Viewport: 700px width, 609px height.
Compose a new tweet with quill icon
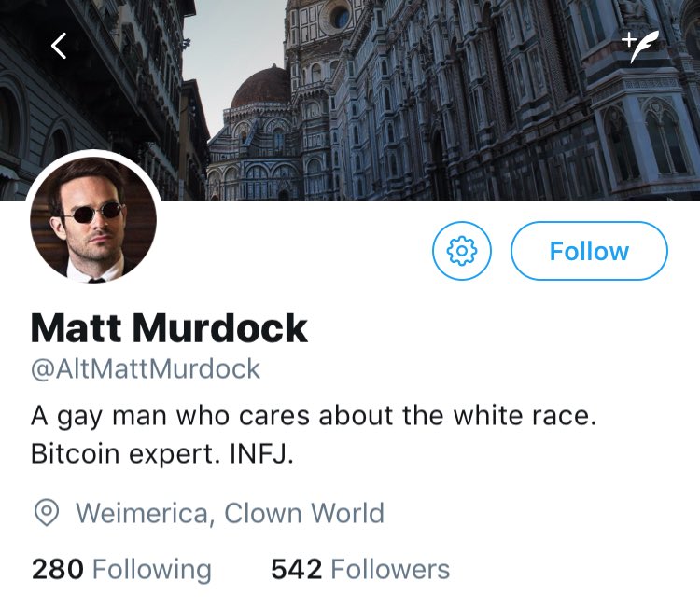tap(640, 47)
